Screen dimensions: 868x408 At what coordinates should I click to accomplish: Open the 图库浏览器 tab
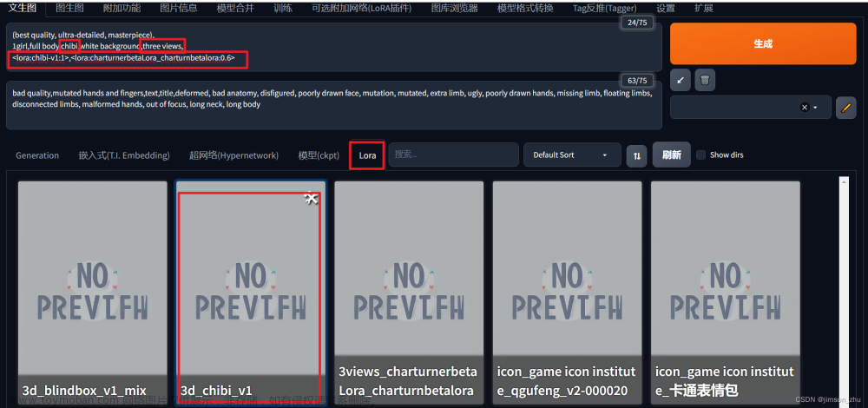[x=454, y=9]
